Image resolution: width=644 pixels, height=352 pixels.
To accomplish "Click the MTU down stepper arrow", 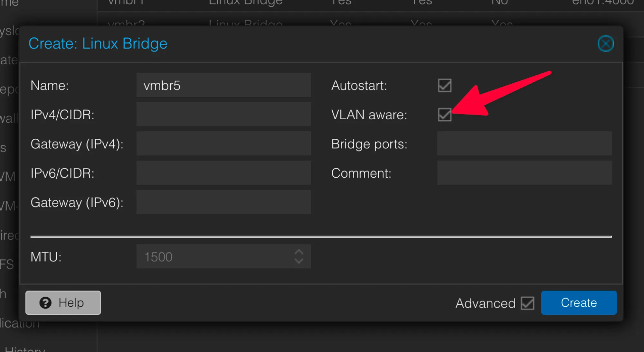I will (299, 261).
